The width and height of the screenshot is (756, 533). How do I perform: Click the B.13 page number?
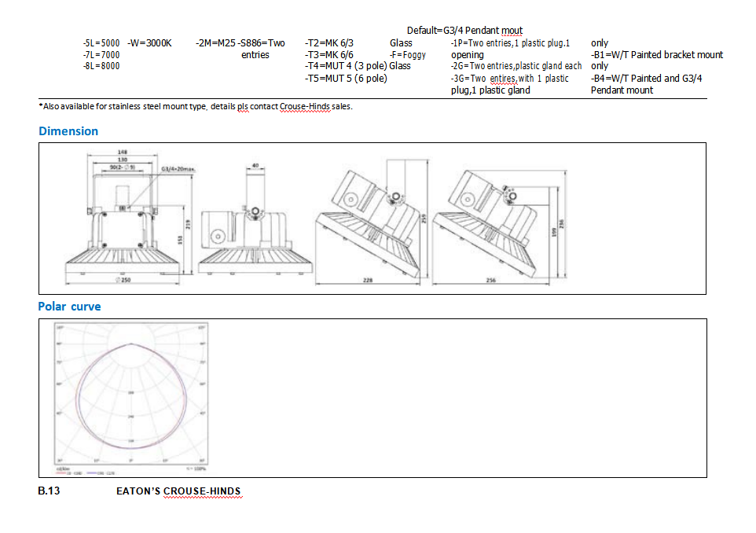point(49,491)
